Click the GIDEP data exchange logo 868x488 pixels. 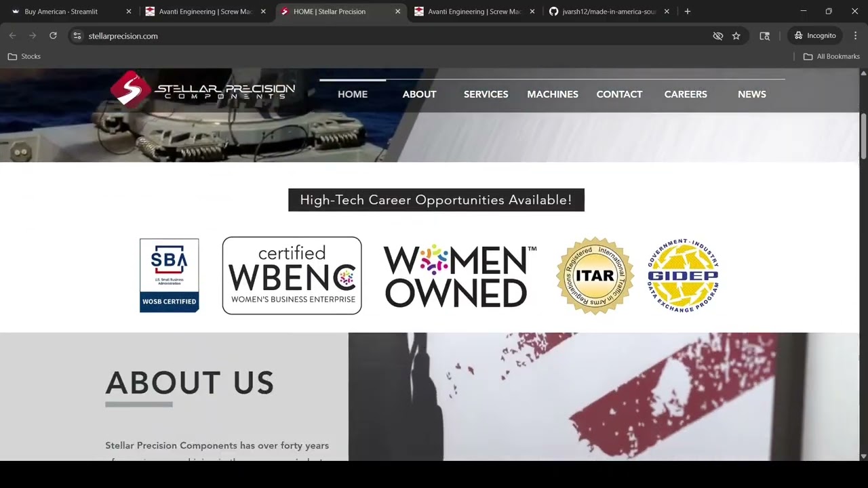pyautogui.click(x=683, y=275)
